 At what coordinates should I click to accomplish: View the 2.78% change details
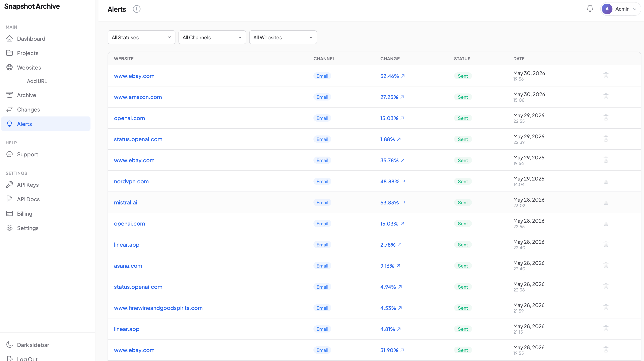tap(391, 245)
